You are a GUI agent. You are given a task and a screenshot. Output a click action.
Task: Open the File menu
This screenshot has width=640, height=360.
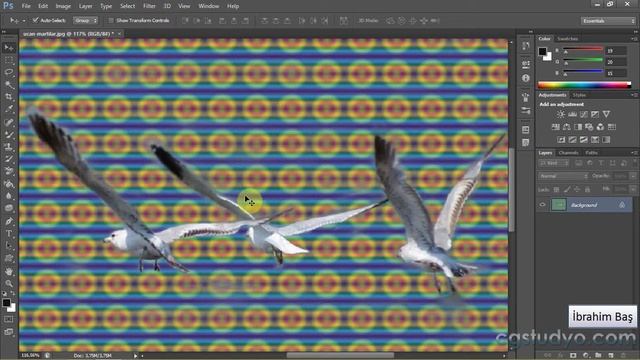click(26, 6)
